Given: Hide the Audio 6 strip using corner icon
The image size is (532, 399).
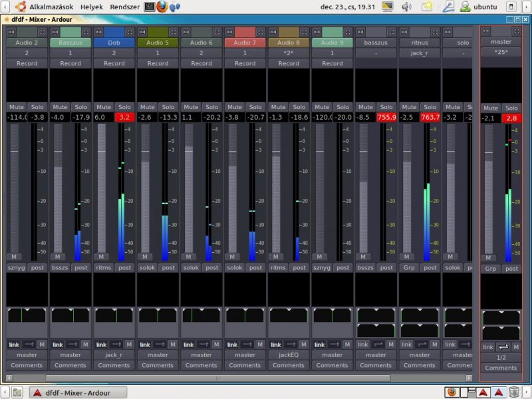Looking at the screenshot, I should tap(217, 32).
